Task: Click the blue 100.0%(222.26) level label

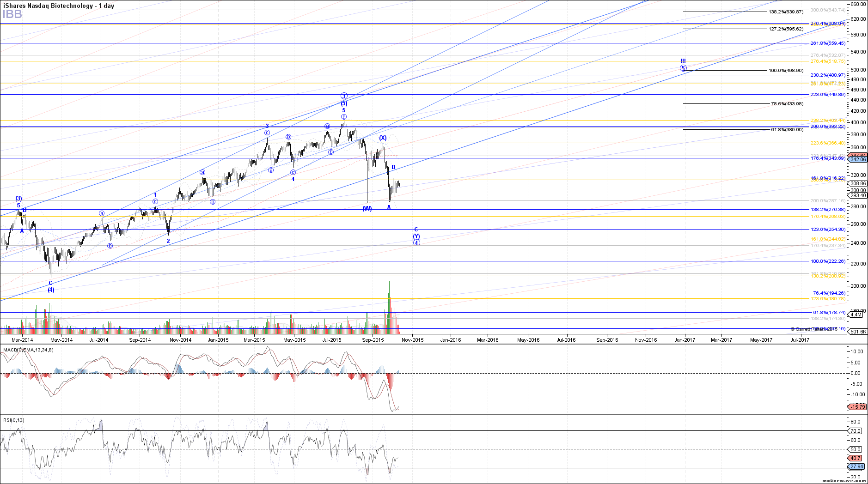Action: pos(828,261)
